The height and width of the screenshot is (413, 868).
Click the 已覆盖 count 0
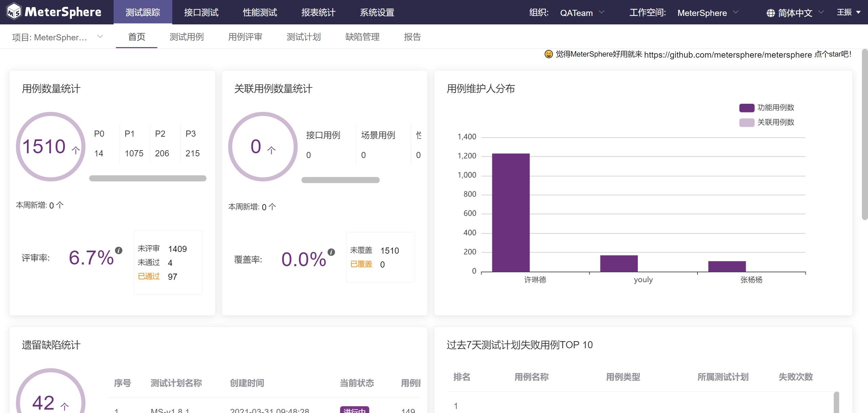tap(382, 264)
